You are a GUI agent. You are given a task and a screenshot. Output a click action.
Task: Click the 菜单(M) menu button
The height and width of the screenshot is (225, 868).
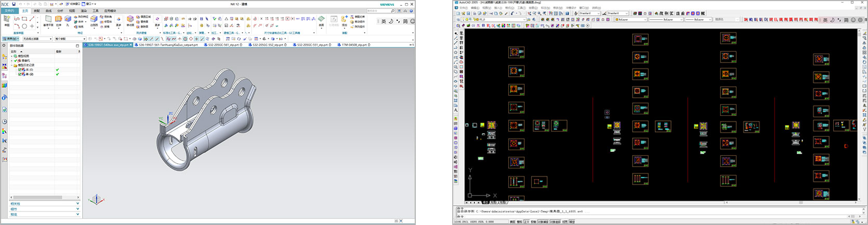(x=10, y=39)
